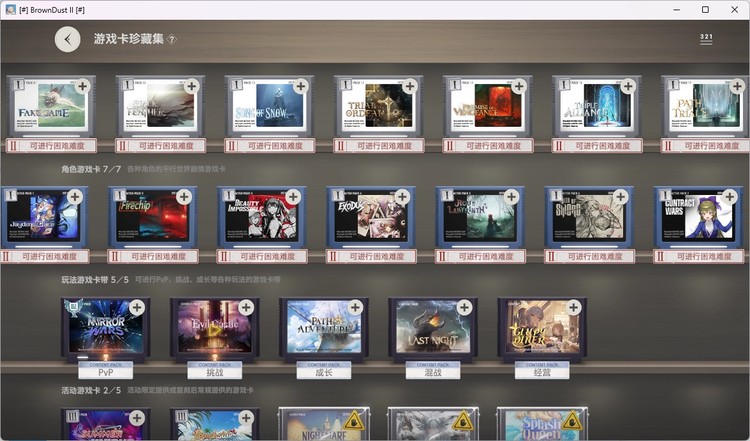Click plus icon on Last Night card
The width and height of the screenshot is (750, 441).
464,308
